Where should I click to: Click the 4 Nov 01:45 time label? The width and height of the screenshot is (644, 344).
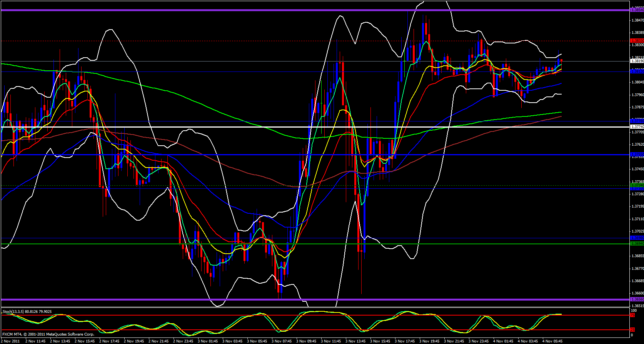coord(504,341)
